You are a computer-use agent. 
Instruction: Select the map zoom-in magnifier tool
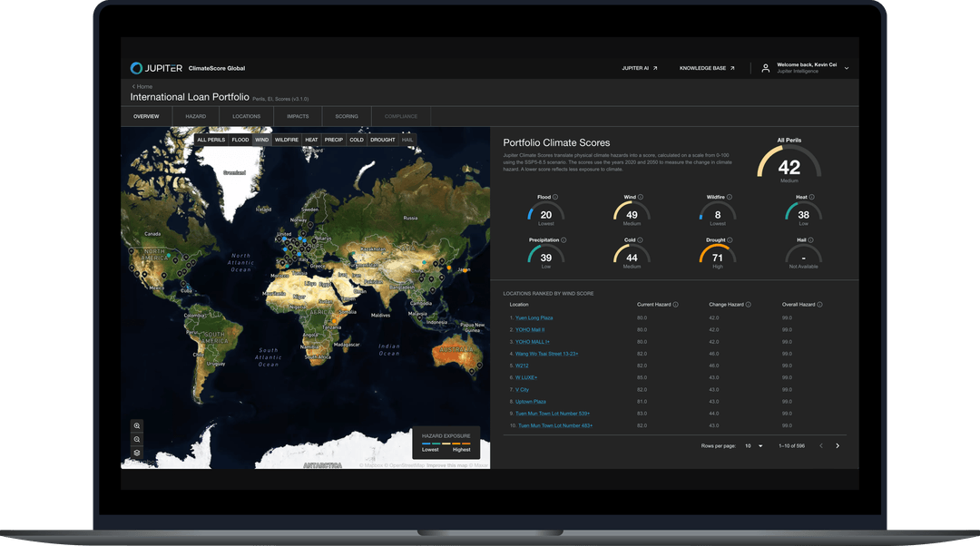point(137,425)
